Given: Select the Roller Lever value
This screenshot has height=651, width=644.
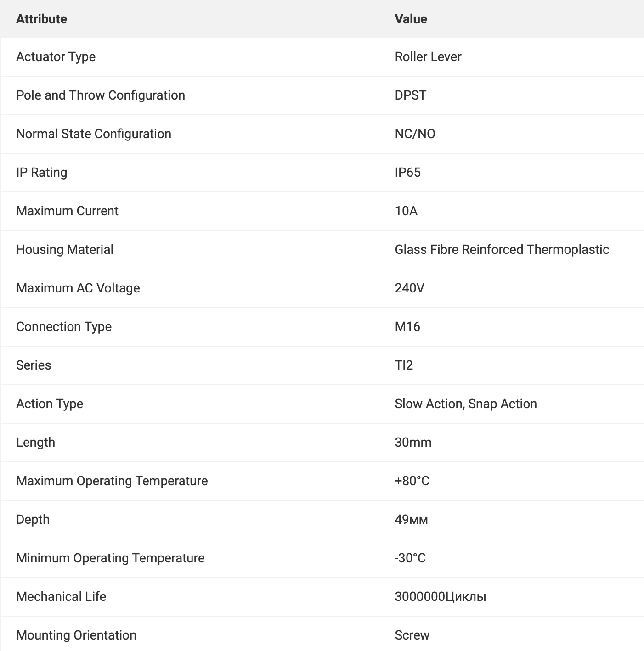Looking at the screenshot, I should point(428,56).
